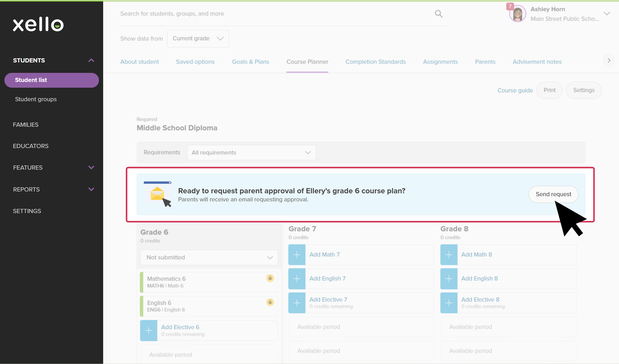Open the All requirements dropdown
Screen dimensions: 619x364
coord(251,152)
